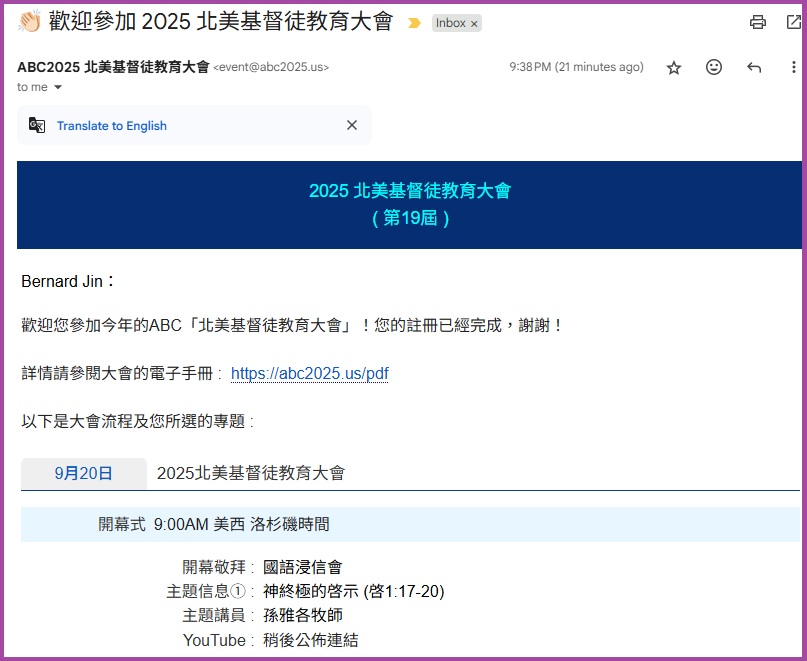The image size is (807, 661).
Task: Star this email from ABC2025
Action: [x=674, y=68]
